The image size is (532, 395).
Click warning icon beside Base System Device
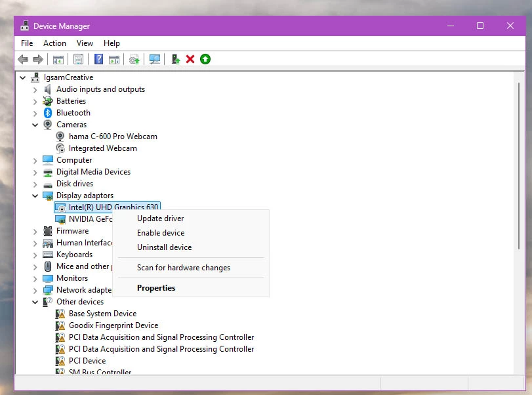[x=60, y=314]
